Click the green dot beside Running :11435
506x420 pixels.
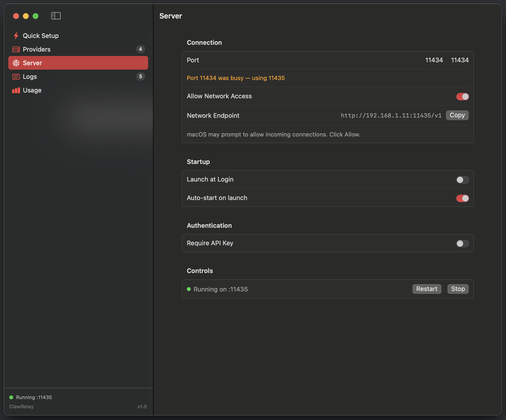tap(11, 397)
